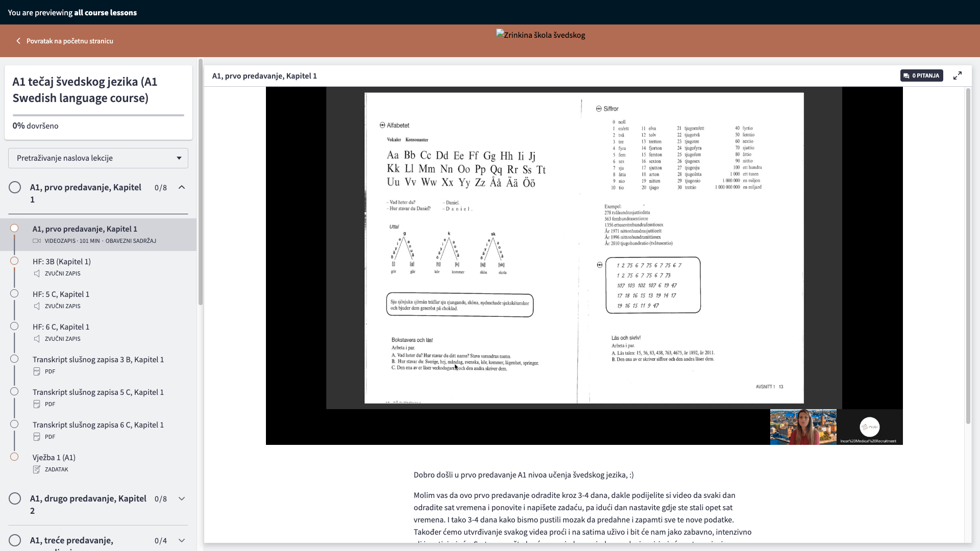The image size is (980, 551).
Task: Click the video camera icon under A1, prvo predavanje
Action: coord(37,241)
